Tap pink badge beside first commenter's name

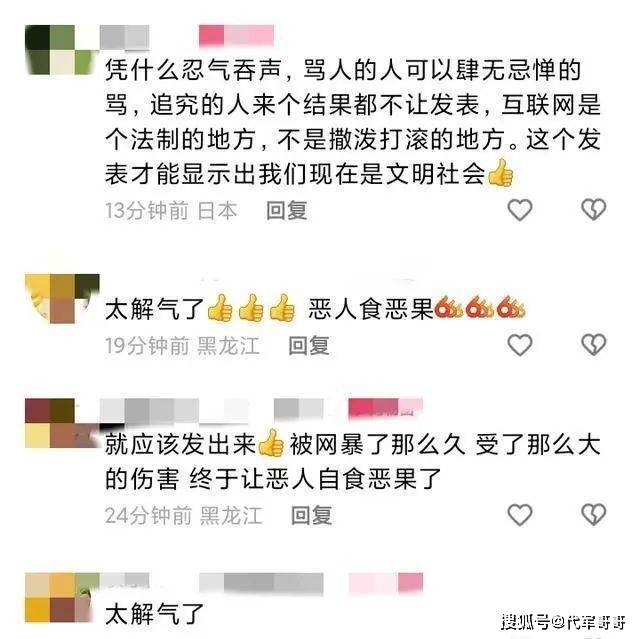(236, 35)
